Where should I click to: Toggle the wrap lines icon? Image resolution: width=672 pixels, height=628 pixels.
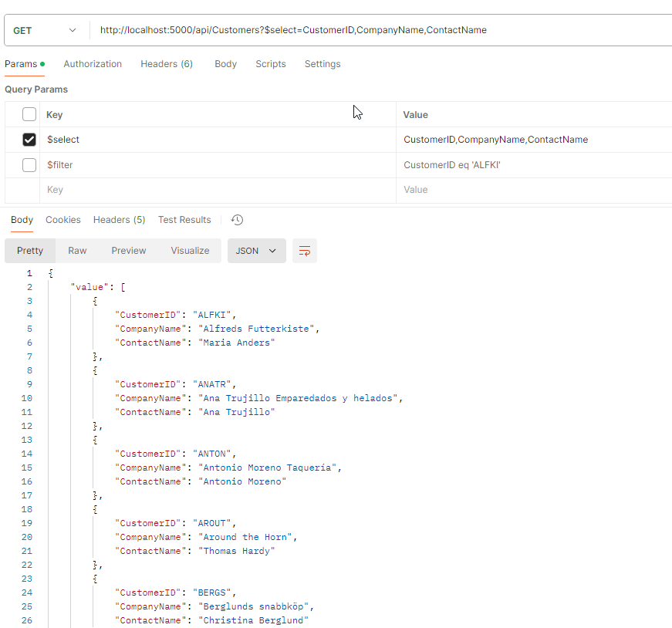(x=305, y=251)
